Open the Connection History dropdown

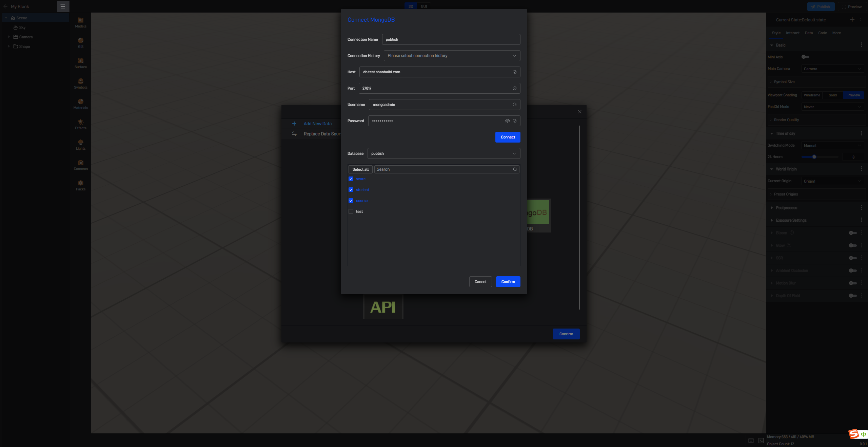coord(452,56)
